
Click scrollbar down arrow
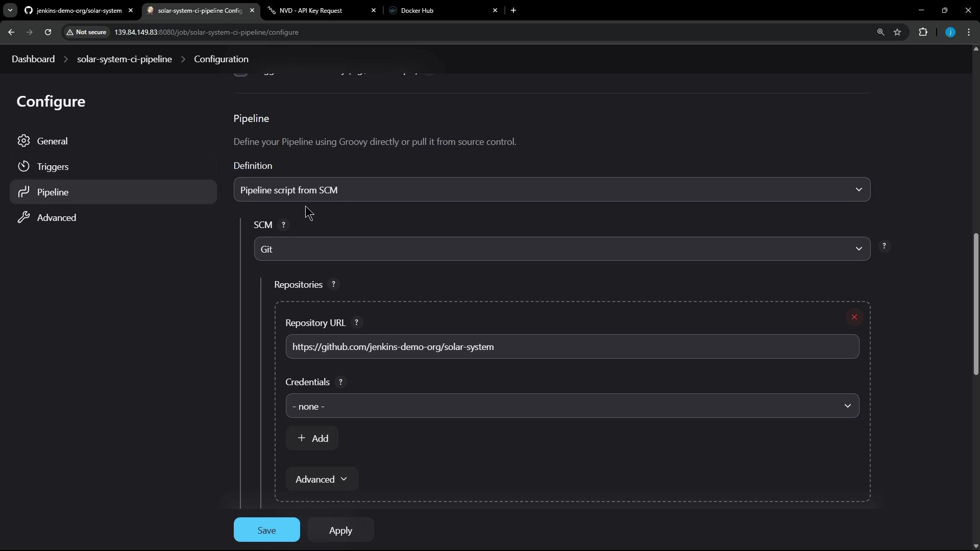point(975,546)
